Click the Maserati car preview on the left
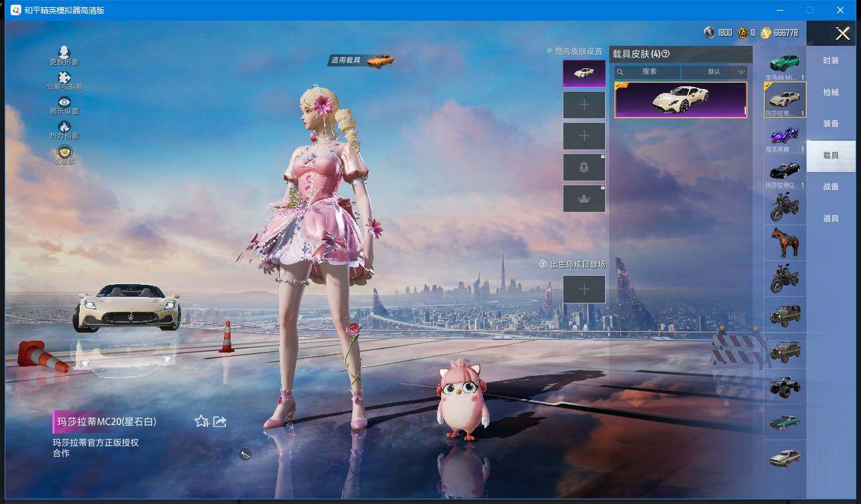The width and height of the screenshot is (861, 504). [126, 307]
